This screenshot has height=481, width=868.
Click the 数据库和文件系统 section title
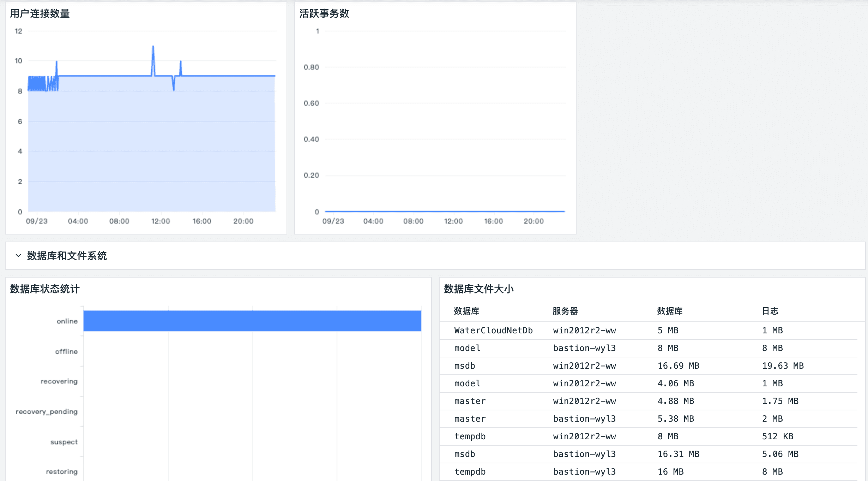tap(67, 255)
